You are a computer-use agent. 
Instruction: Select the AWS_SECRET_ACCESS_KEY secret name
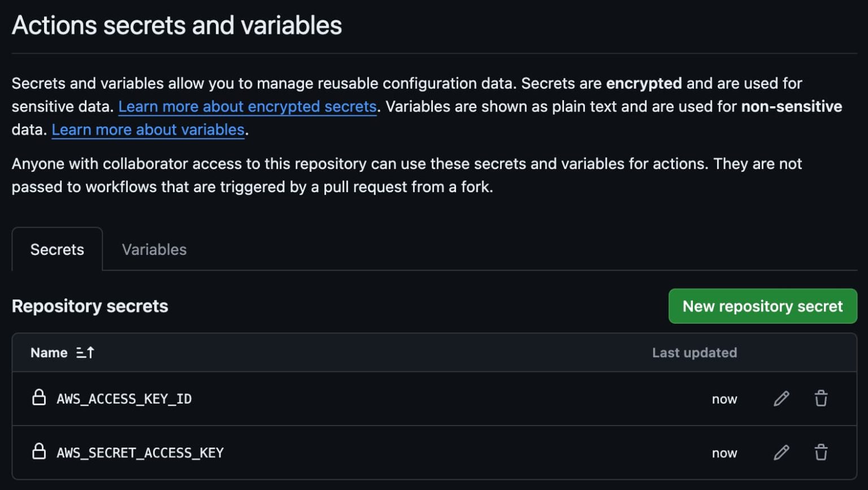[140, 453]
